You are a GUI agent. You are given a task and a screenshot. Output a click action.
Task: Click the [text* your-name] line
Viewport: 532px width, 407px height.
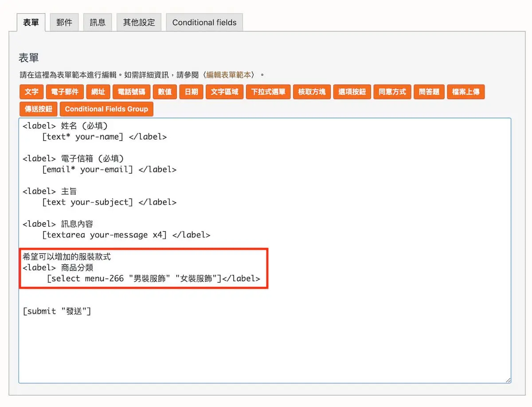pyautogui.click(x=105, y=137)
